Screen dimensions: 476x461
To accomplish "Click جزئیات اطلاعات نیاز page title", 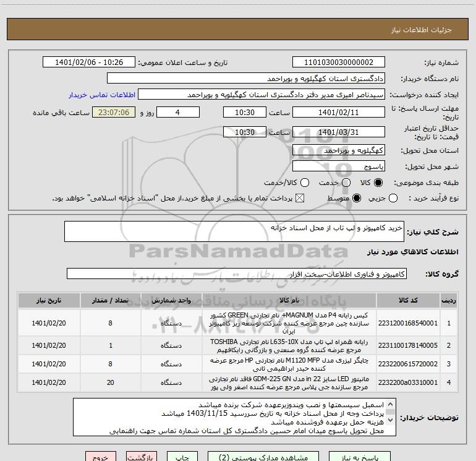I will tap(421, 30).
